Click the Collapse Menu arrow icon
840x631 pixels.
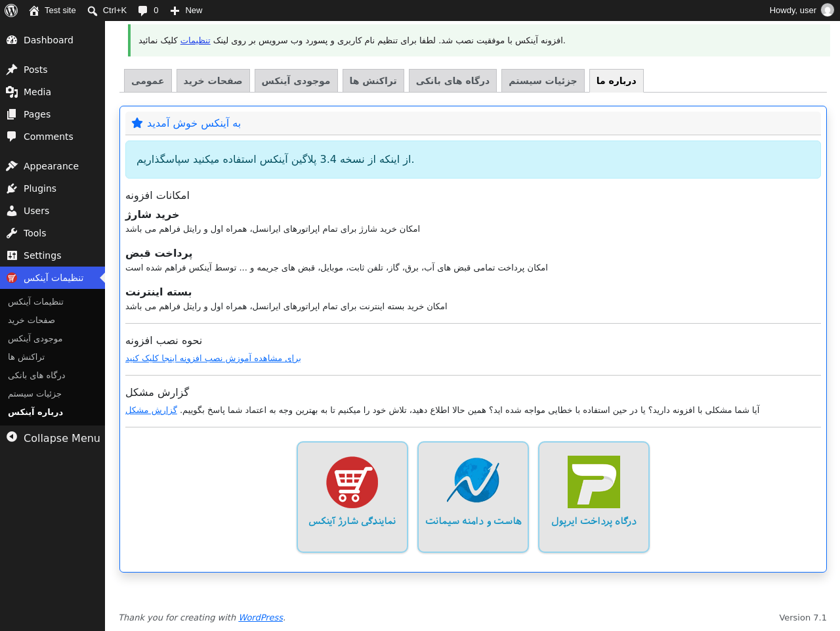[x=12, y=437]
